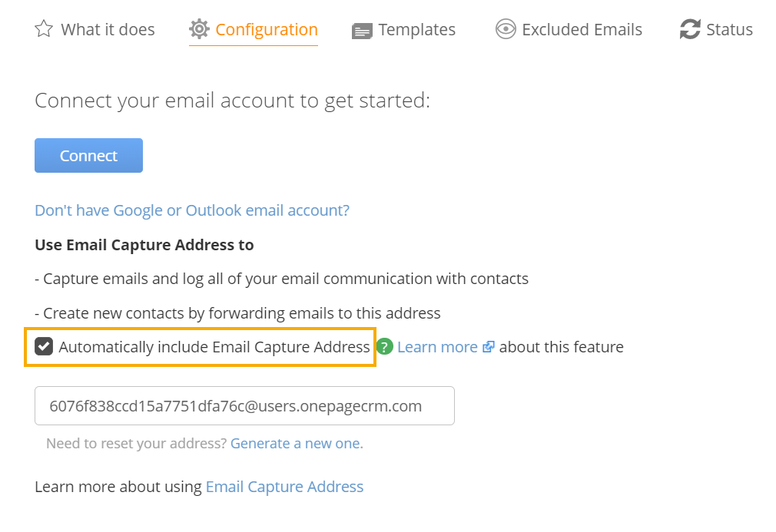Switch to the Templates tab
Screen dimensions: 776x532
point(416,30)
